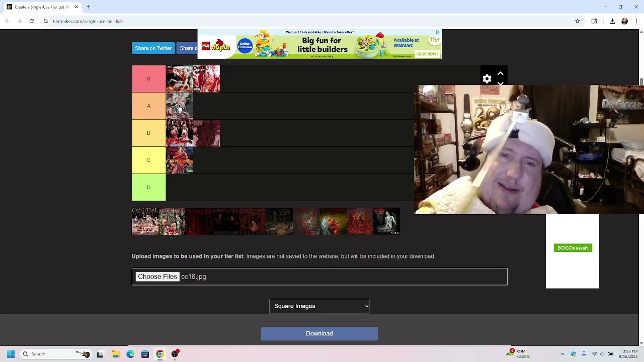Screen dimensions: 644x362
Task: Open the Windows Start menu
Action: click(11, 354)
